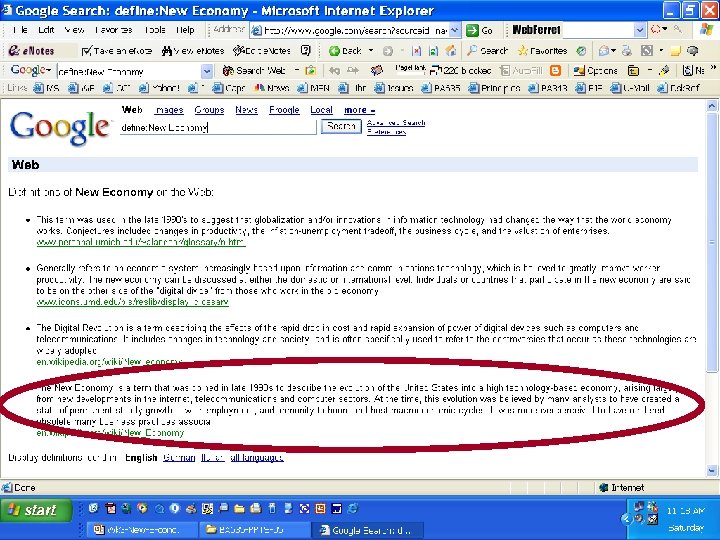Click the green Go button beside the address bar
720x540 pixels.
(479, 31)
